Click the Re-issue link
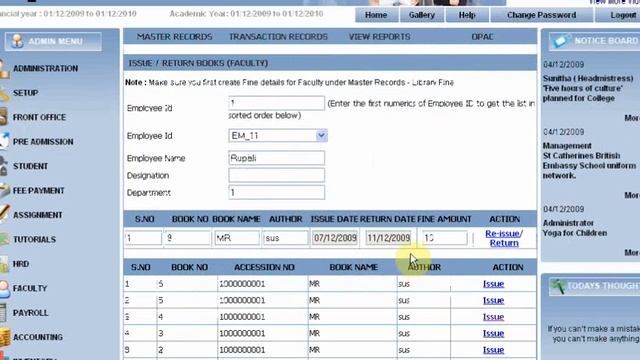 pos(502,233)
